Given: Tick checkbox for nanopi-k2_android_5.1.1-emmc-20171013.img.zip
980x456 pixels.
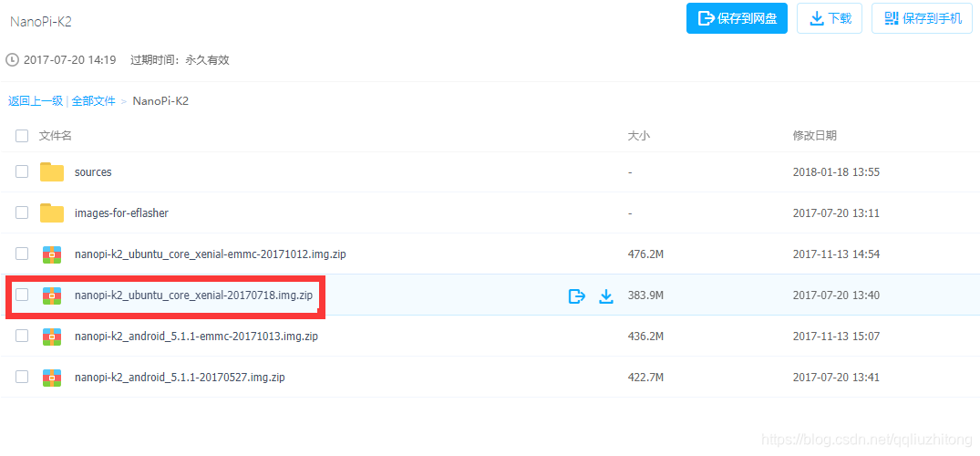Looking at the screenshot, I should pos(22,336).
